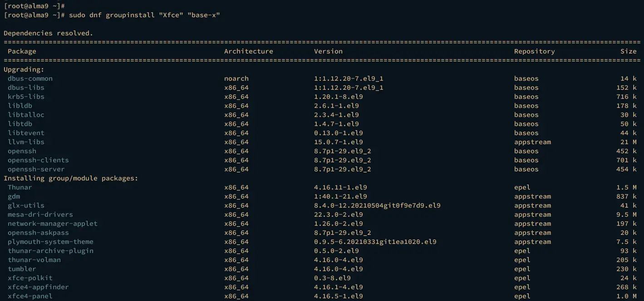Click version '4.16.5-1.el9' of xfce4-panel
The width and height of the screenshot is (644, 301).
pos(339,296)
